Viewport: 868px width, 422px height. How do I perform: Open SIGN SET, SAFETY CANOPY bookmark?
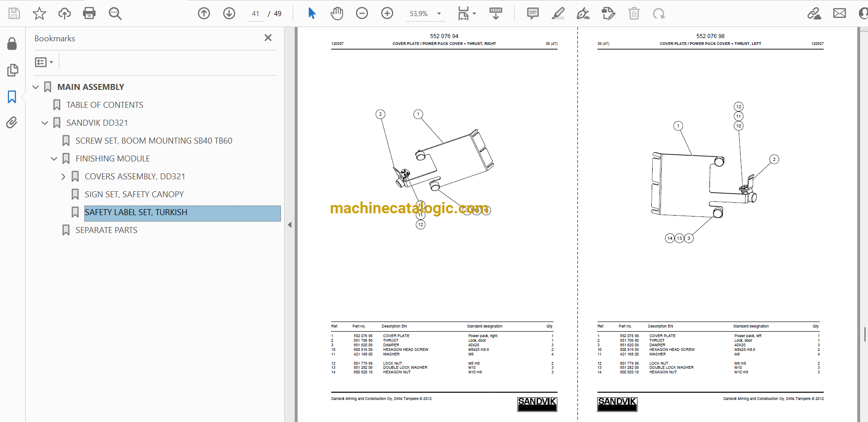point(134,194)
